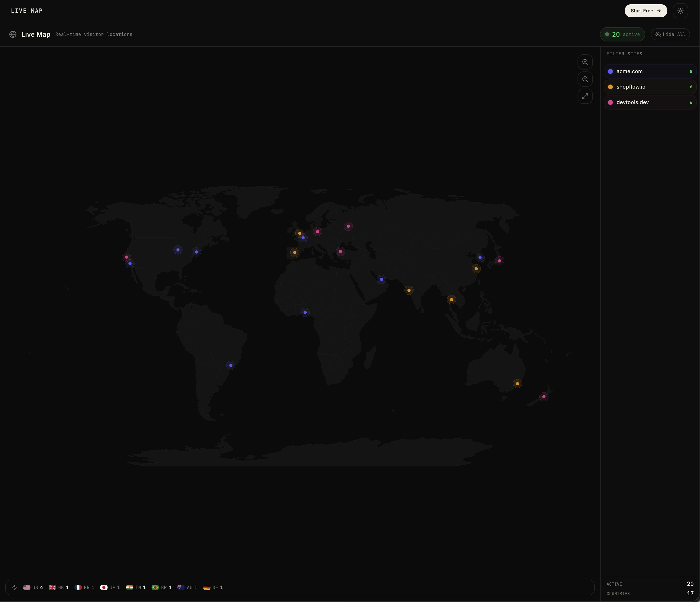700x602 pixels.
Task: Toggle shopflow.io site filter
Action: pos(649,87)
